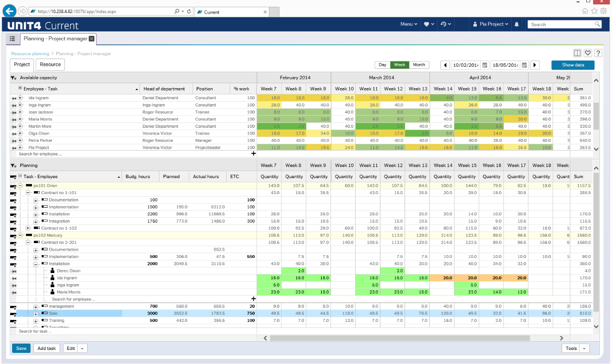
Task: Collapse the px101 Orion project row
Action: click(20, 186)
